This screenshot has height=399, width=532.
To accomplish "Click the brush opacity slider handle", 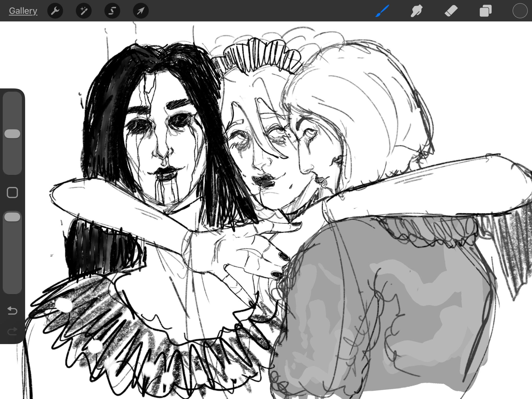I will pyautogui.click(x=12, y=217).
